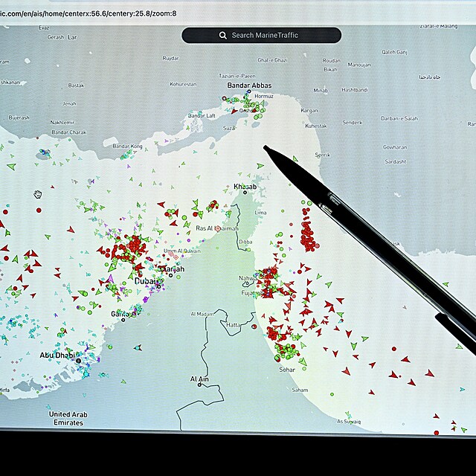Click the Al Ain city marker dot
The height and width of the screenshot is (476, 476).
[x=199, y=385]
